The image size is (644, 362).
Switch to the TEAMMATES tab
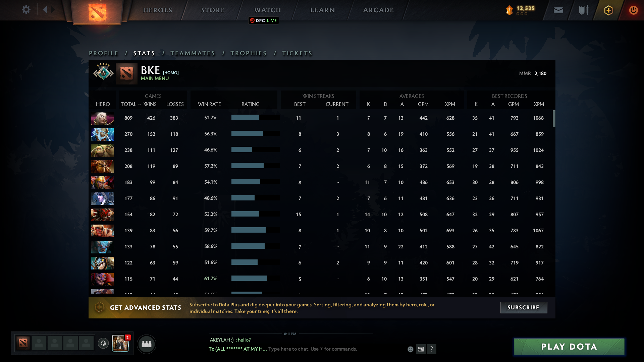click(x=193, y=53)
